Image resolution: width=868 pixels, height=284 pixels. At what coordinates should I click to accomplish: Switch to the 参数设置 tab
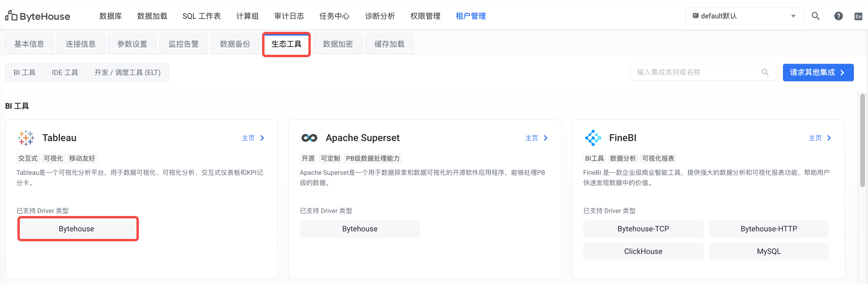point(132,44)
